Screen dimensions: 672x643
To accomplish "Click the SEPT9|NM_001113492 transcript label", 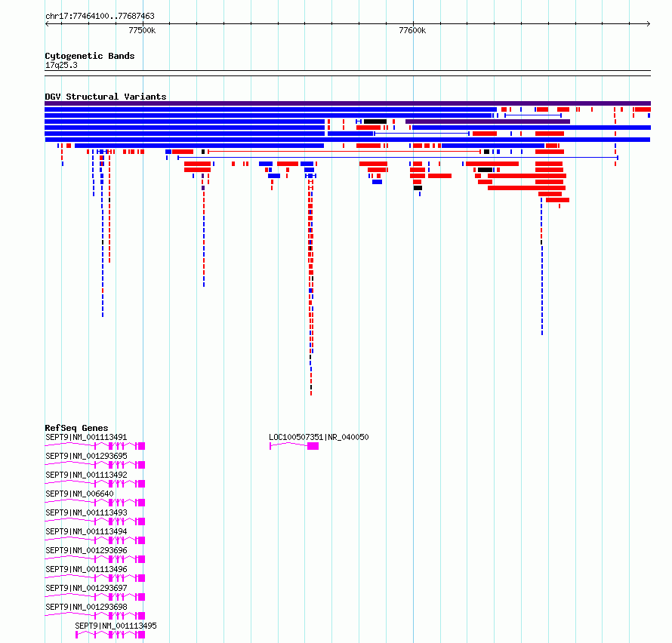I will [x=86, y=475].
